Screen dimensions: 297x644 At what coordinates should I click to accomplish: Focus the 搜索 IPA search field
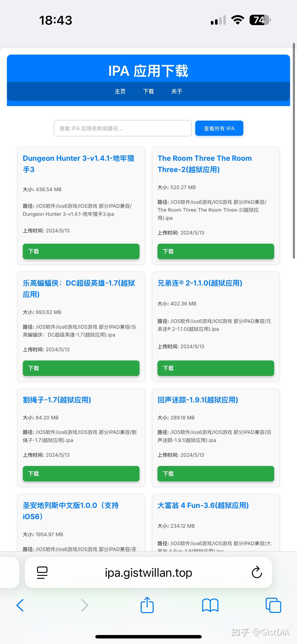click(122, 129)
